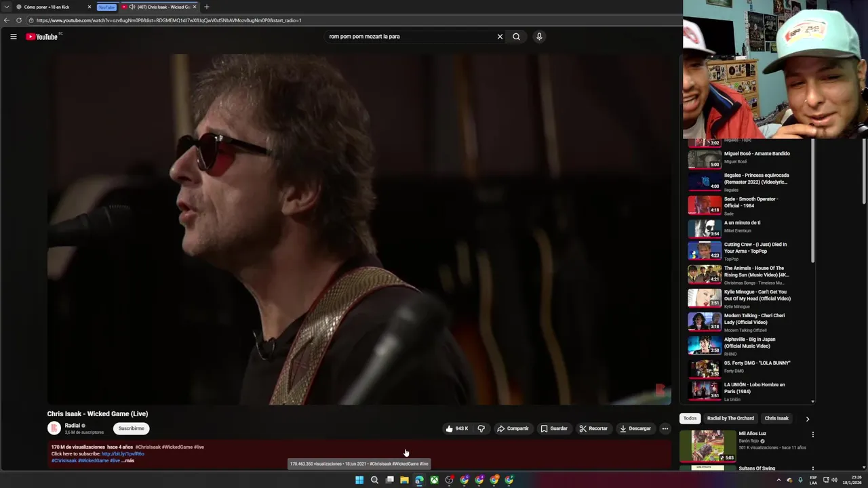Download video using Descargar
The height and width of the screenshot is (488, 868).
tap(635, 428)
